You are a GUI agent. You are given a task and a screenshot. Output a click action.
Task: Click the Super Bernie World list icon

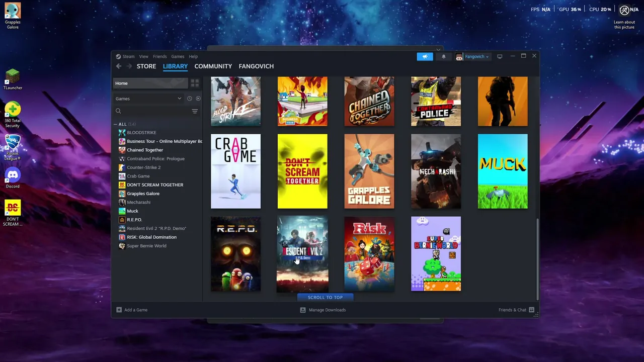click(122, 246)
